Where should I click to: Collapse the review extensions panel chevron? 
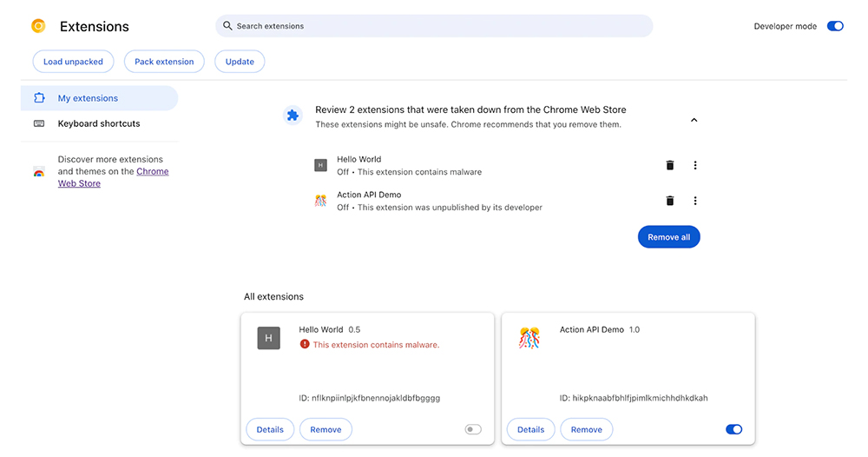tap(694, 120)
